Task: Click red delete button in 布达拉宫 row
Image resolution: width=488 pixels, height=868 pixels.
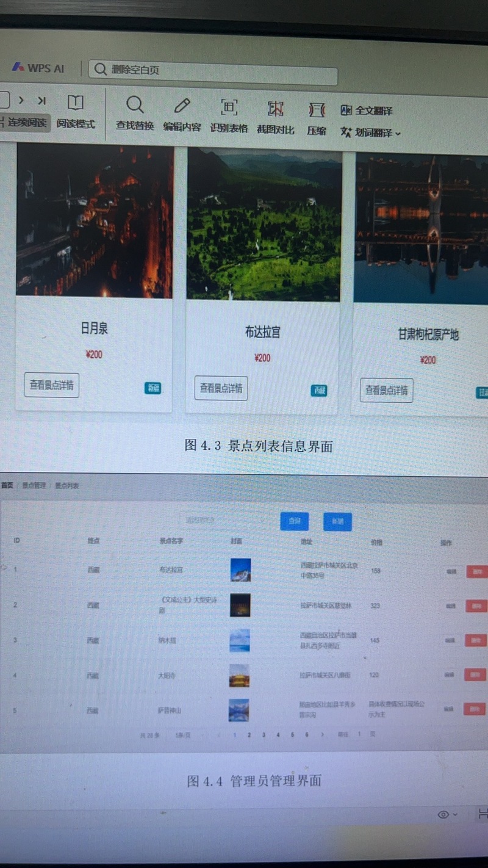Action: [476, 571]
